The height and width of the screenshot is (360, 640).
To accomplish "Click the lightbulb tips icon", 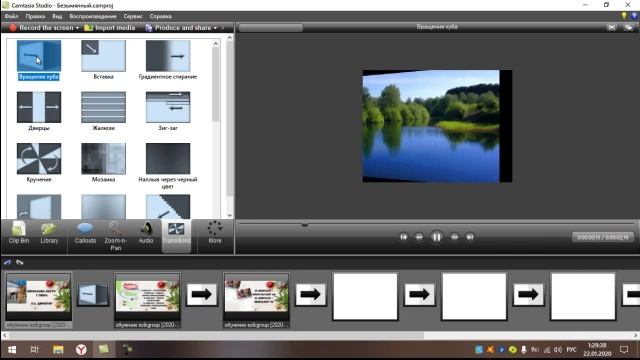I will tap(624, 16).
